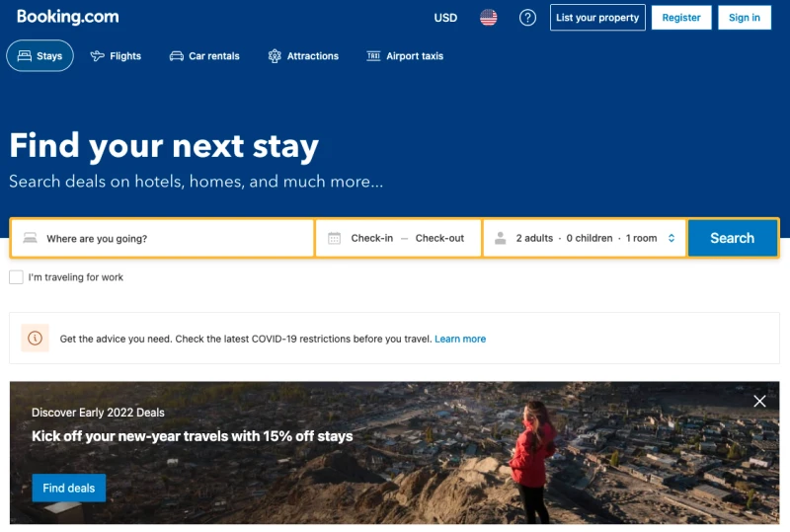Open the help question mark icon
This screenshot has width=790, height=532.
pyautogui.click(x=527, y=18)
